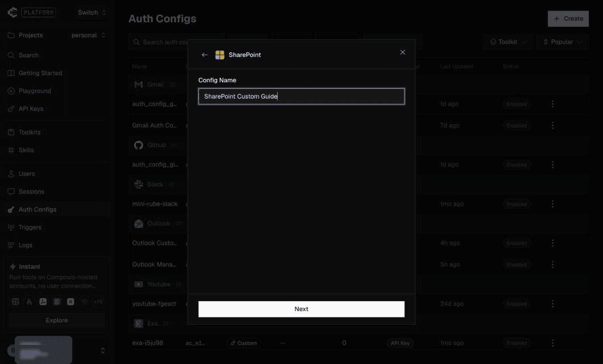Image resolution: width=603 pixels, height=364 pixels.
Task: Open the personal project selector
Action: click(88, 35)
